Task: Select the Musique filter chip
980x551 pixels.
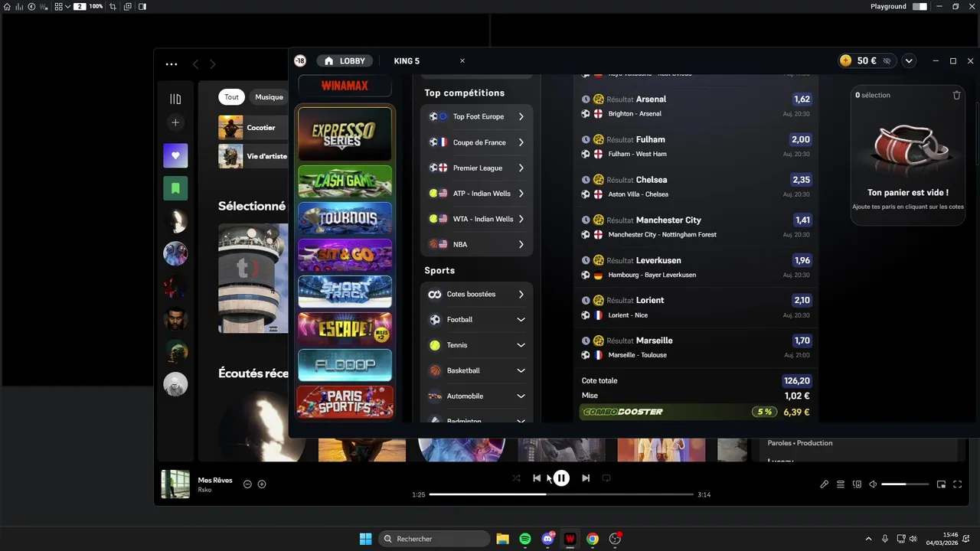Action: click(269, 97)
